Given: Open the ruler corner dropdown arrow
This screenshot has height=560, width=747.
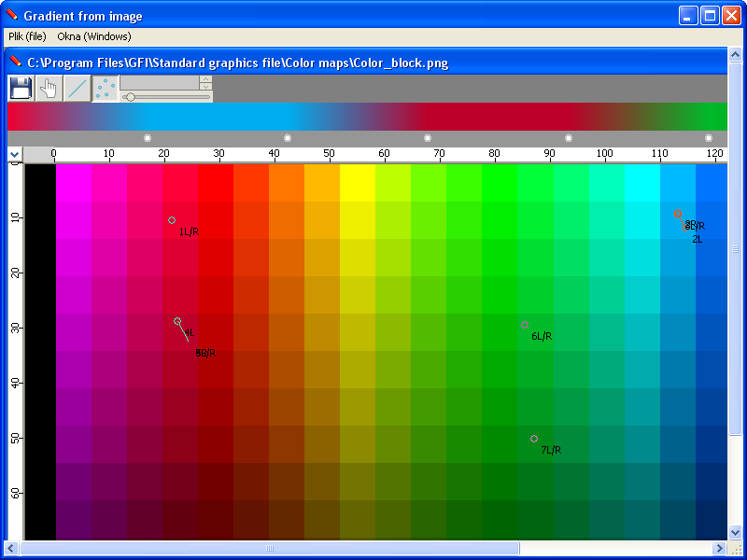Looking at the screenshot, I should click(x=14, y=154).
